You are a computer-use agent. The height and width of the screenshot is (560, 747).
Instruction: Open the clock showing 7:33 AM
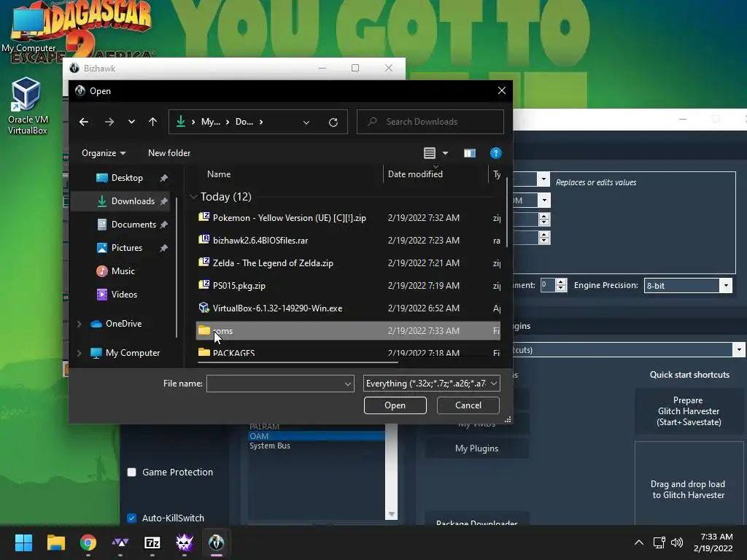(713, 542)
